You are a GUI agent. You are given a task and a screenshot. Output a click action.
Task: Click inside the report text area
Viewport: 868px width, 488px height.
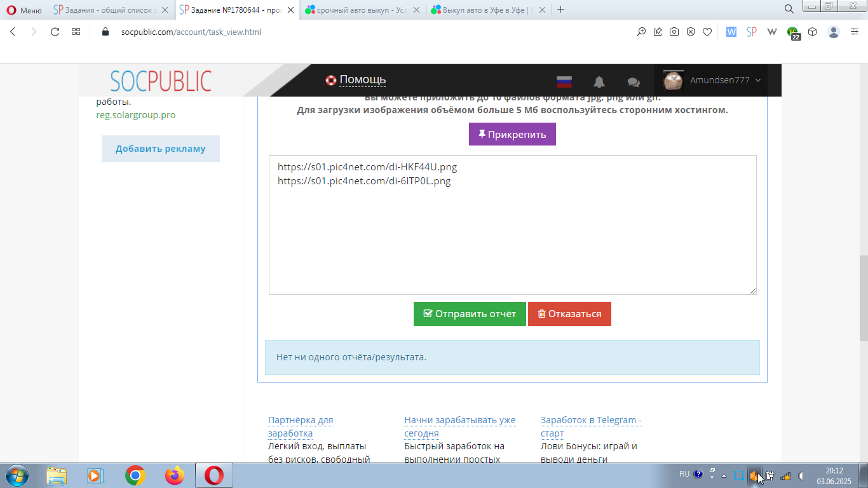[x=512, y=225]
